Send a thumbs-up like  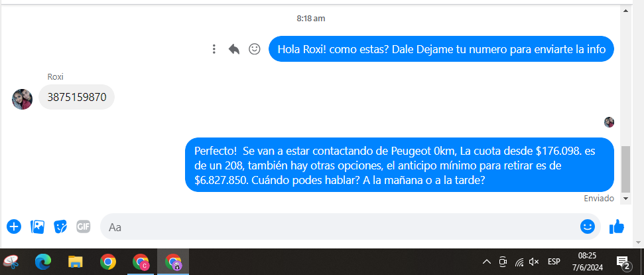617,227
